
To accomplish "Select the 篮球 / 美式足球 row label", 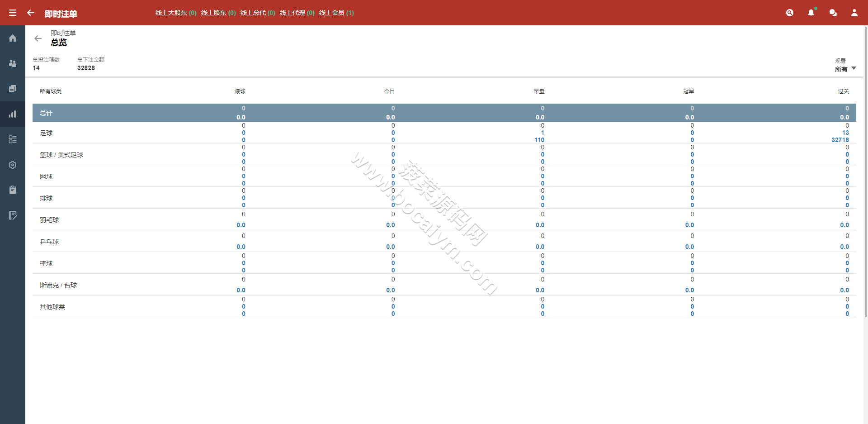I will pyautogui.click(x=61, y=155).
